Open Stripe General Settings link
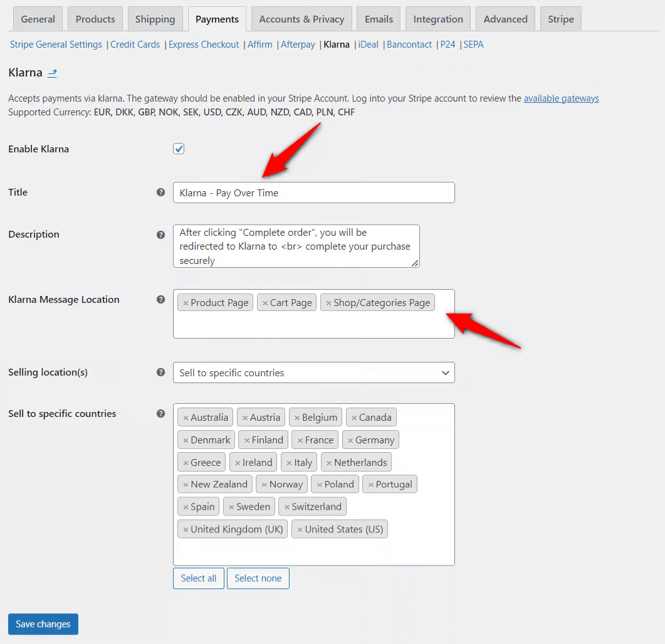The height and width of the screenshot is (644, 665). tap(56, 45)
